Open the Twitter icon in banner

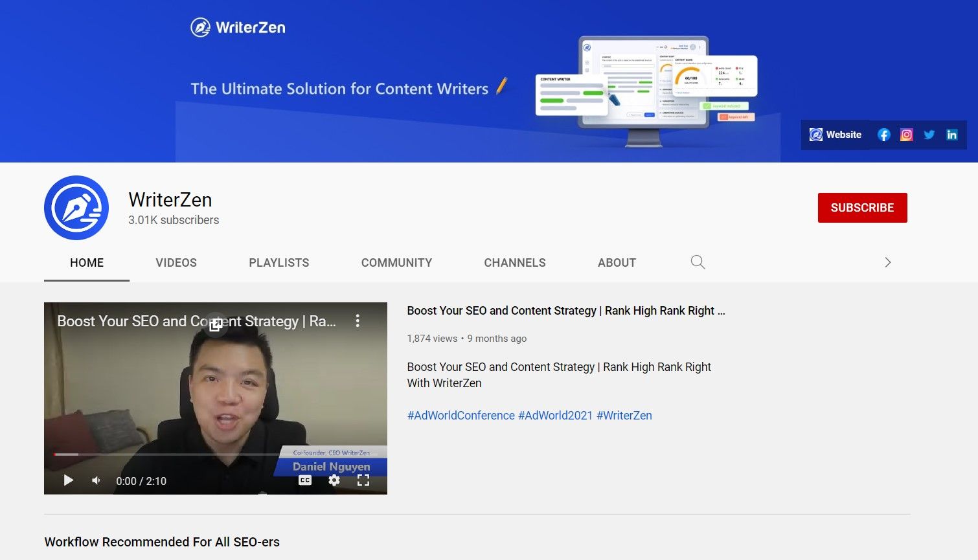[x=929, y=135]
